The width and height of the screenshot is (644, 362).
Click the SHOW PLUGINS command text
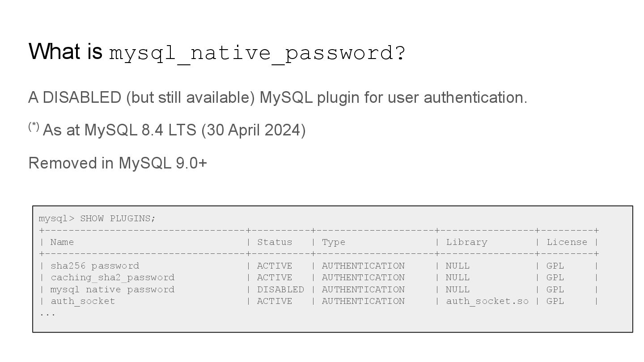(118, 219)
